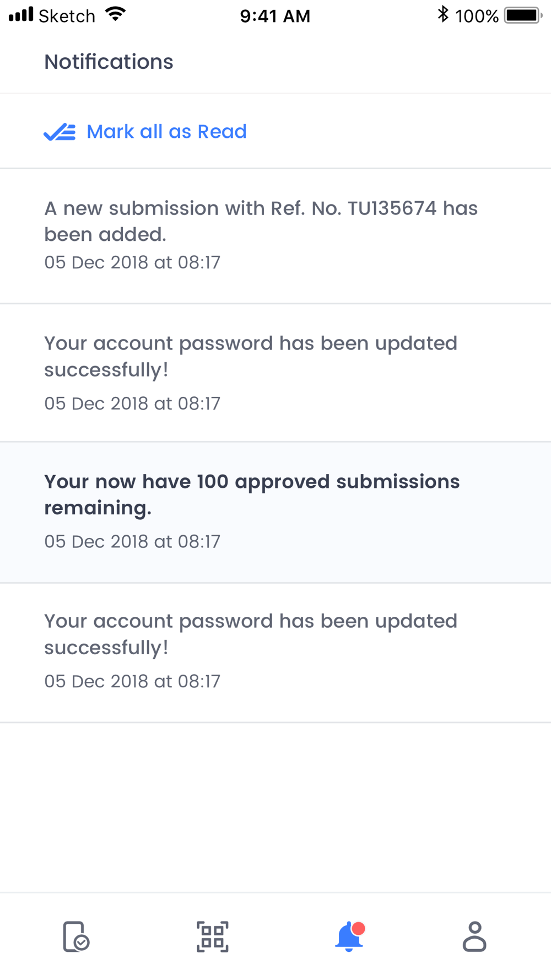Tap the Notifications page title
Image resolution: width=551 pixels, height=980 pixels.
109,62
